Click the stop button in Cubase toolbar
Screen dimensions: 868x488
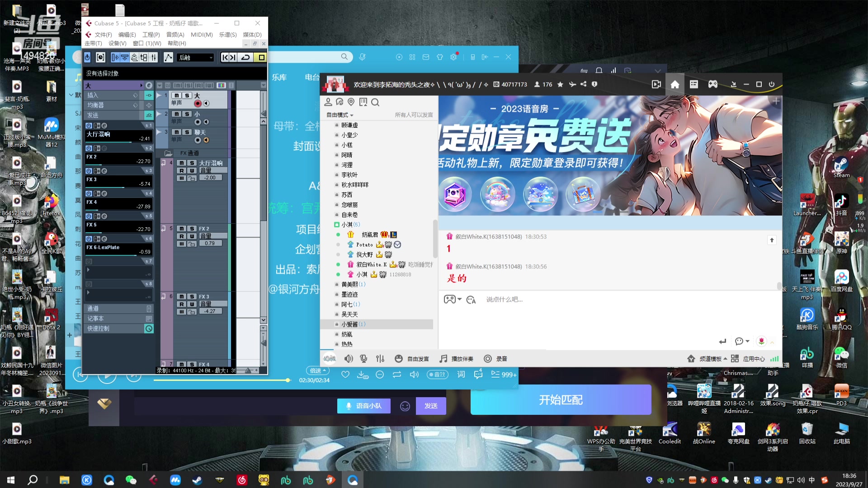click(261, 57)
